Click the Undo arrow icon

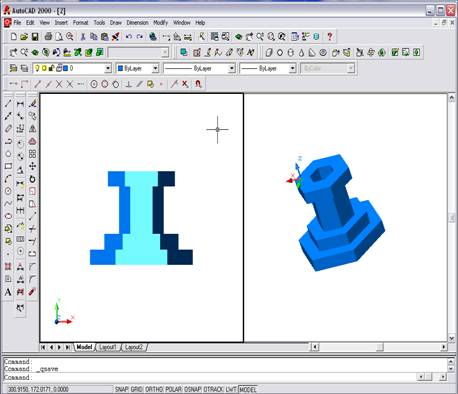point(129,37)
